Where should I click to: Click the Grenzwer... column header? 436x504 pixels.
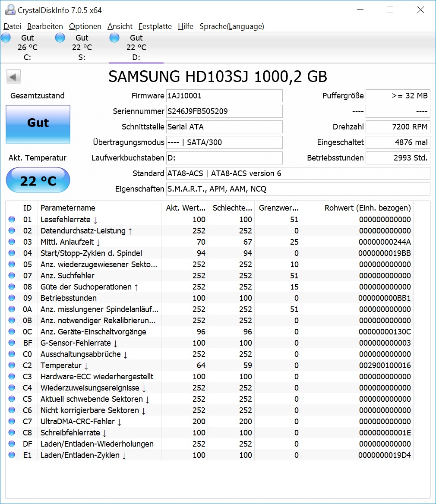(278, 208)
